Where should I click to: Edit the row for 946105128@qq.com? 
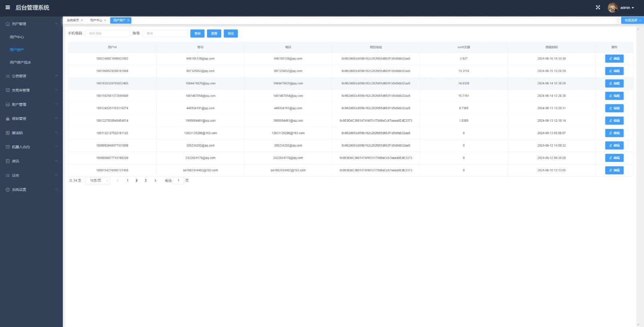[x=614, y=59]
